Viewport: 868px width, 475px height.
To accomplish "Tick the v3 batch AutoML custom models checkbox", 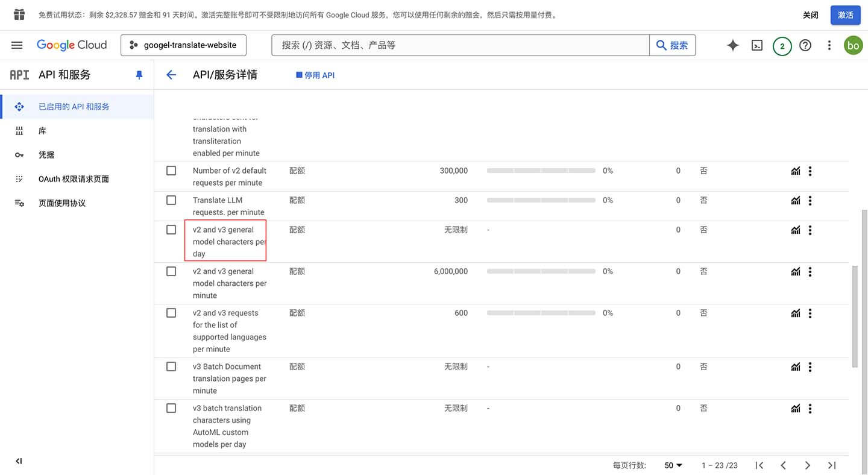I will 171,408.
